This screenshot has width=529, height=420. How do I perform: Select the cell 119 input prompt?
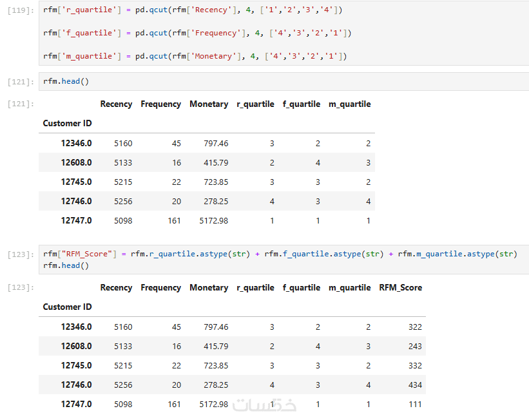tap(23, 10)
